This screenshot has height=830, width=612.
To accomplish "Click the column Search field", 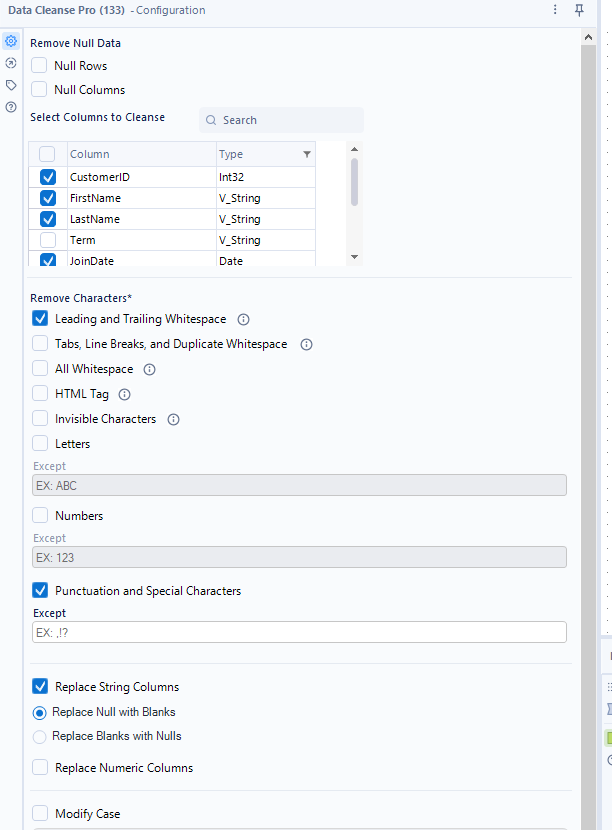I will pyautogui.click(x=282, y=120).
